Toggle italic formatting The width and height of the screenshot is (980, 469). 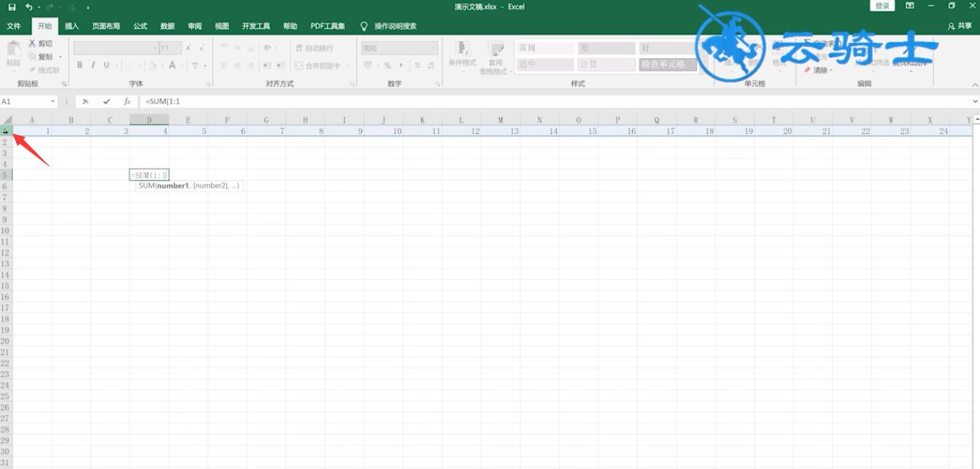click(x=93, y=66)
